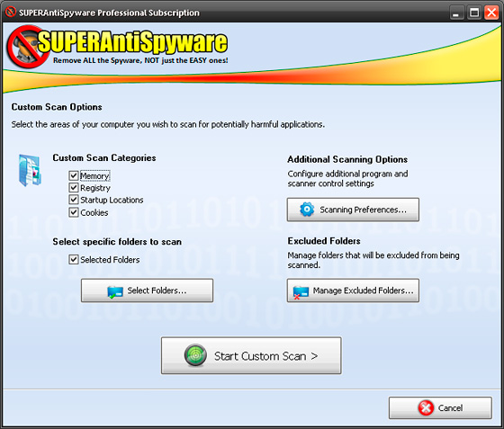Click the window title 'SUPERAntiSpyware Professional Subscription'
The height and width of the screenshot is (429, 504).
click(x=109, y=13)
